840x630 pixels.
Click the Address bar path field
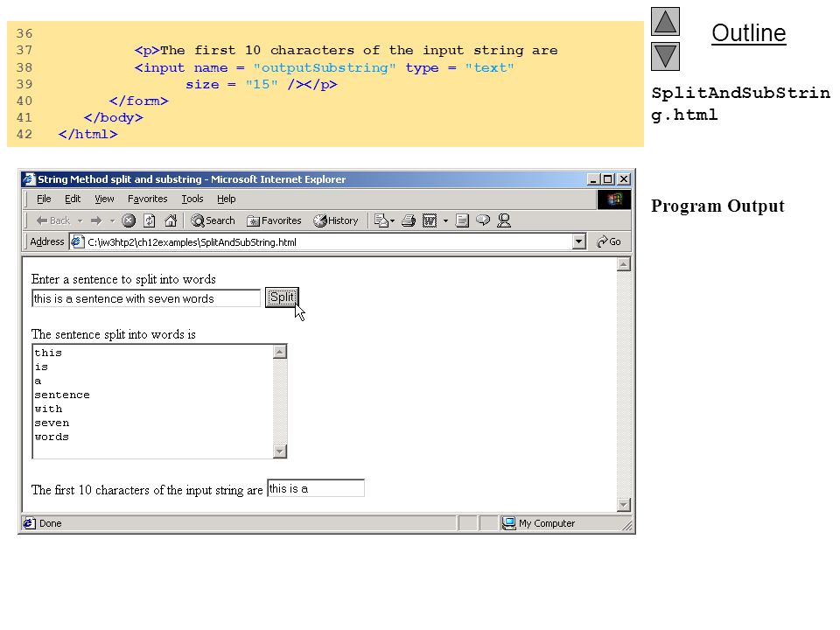(x=326, y=242)
